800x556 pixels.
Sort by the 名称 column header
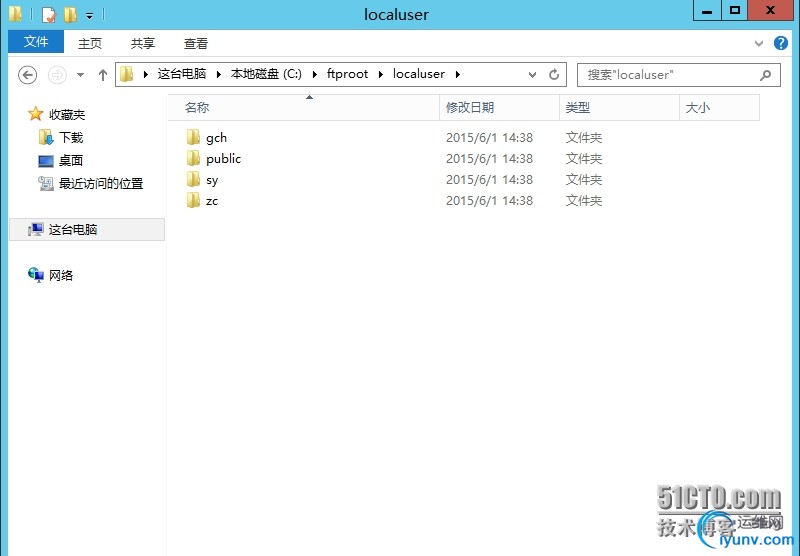point(304,108)
